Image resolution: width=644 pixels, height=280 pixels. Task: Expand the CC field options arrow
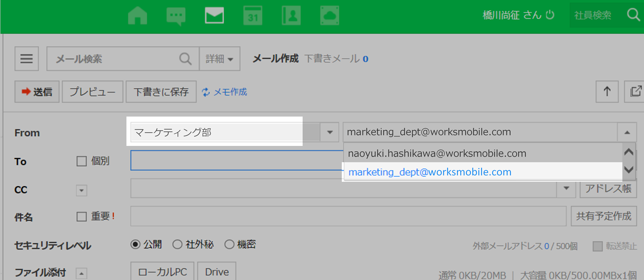[82, 190]
